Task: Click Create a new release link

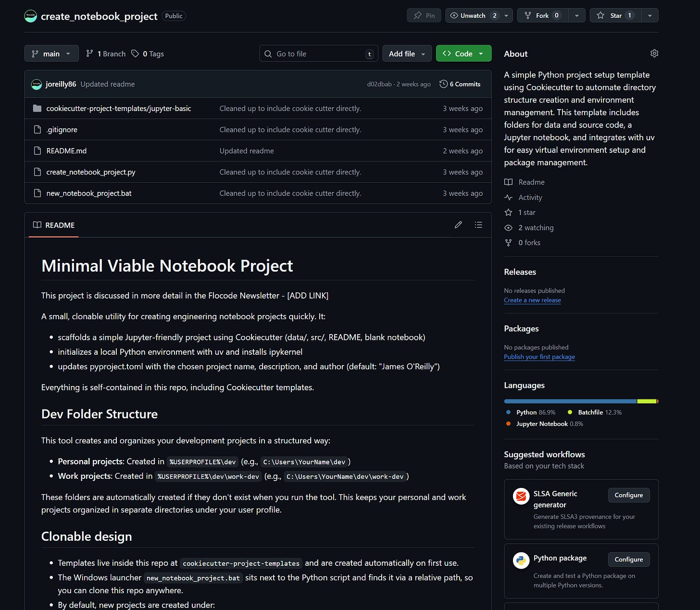Action: tap(532, 300)
